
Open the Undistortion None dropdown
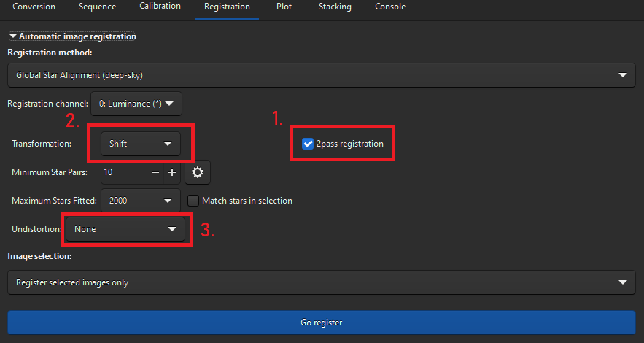click(125, 229)
